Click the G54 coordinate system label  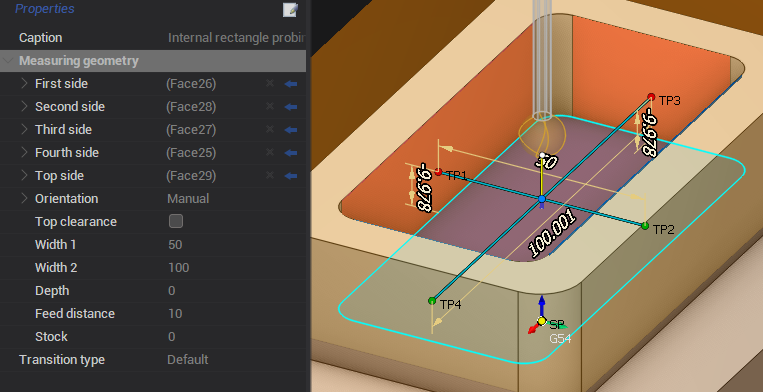[560, 339]
